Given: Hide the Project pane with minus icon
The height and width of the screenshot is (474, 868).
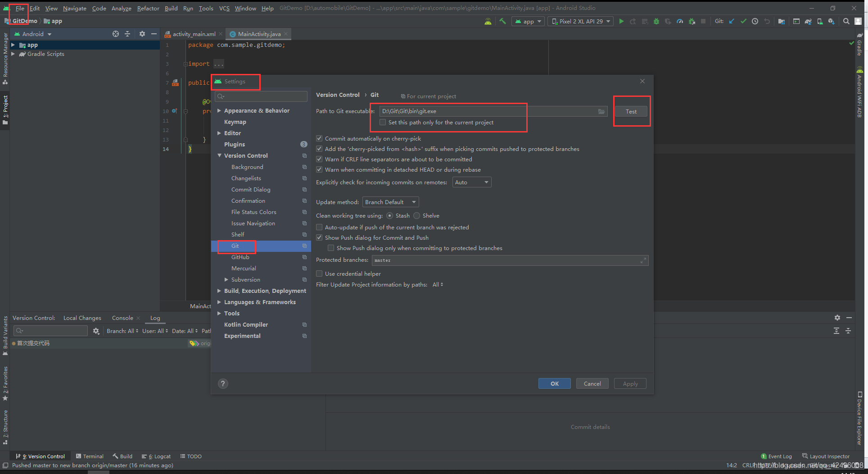Looking at the screenshot, I should [x=154, y=34].
